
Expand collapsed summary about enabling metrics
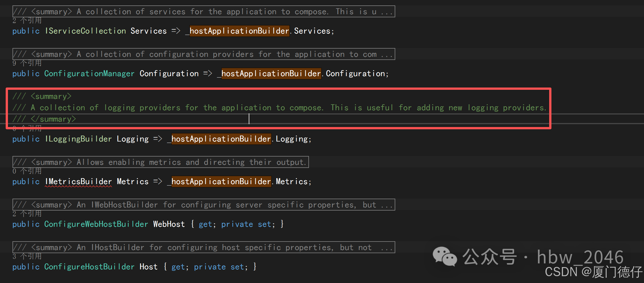point(160,162)
